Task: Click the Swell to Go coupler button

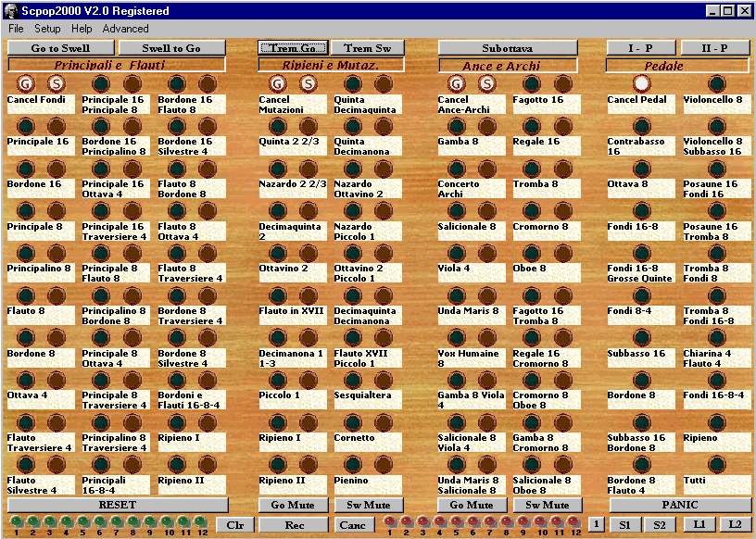Action: coord(173,48)
